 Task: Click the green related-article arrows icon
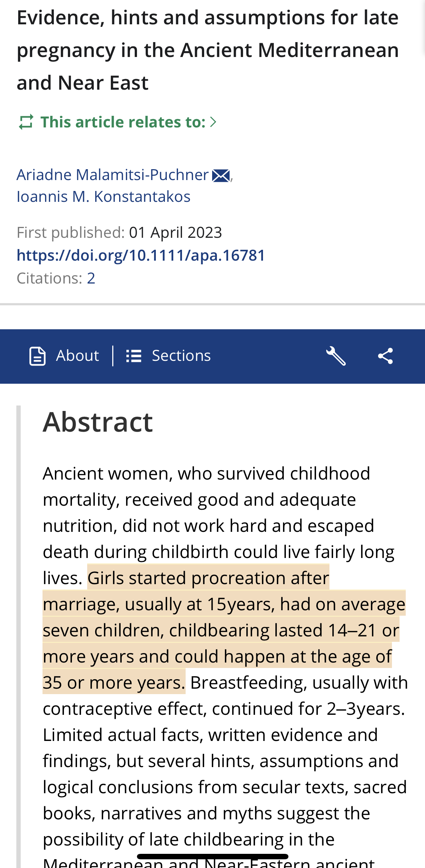point(26,122)
